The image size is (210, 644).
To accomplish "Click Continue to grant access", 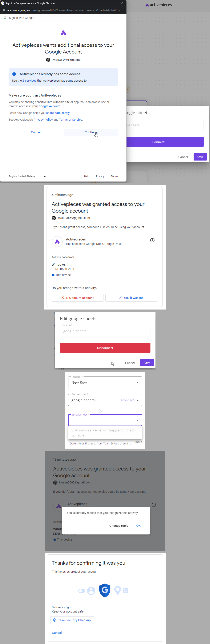I will pyautogui.click(x=91, y=132).
